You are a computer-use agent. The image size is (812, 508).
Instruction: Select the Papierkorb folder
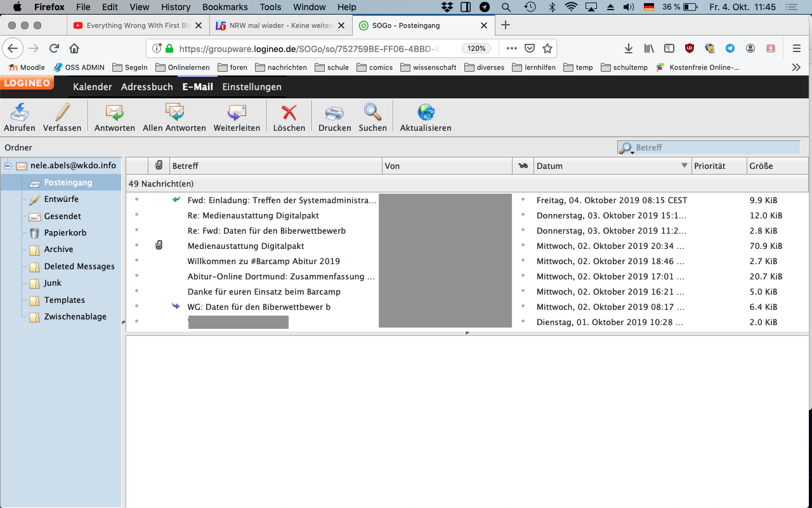click(x=65, y=233)
